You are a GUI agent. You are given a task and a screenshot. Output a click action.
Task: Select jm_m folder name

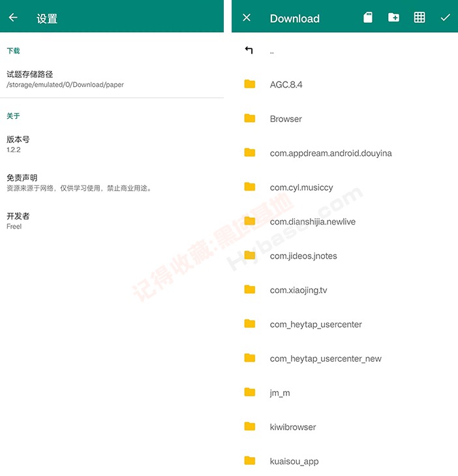[x=280, y=393]
